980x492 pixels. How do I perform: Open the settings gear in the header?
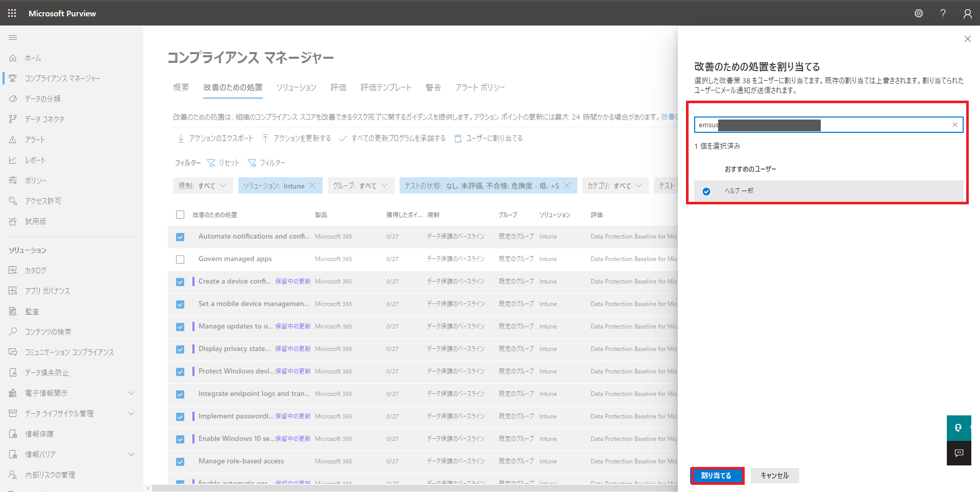coord(919,13)
